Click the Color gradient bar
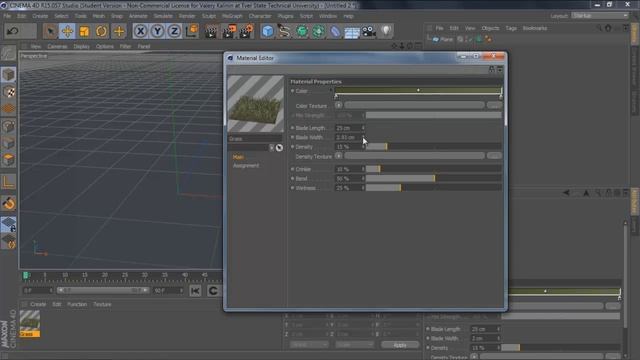Image resolution: width=640 pixels, height=360 pixels. coord(418,90)
